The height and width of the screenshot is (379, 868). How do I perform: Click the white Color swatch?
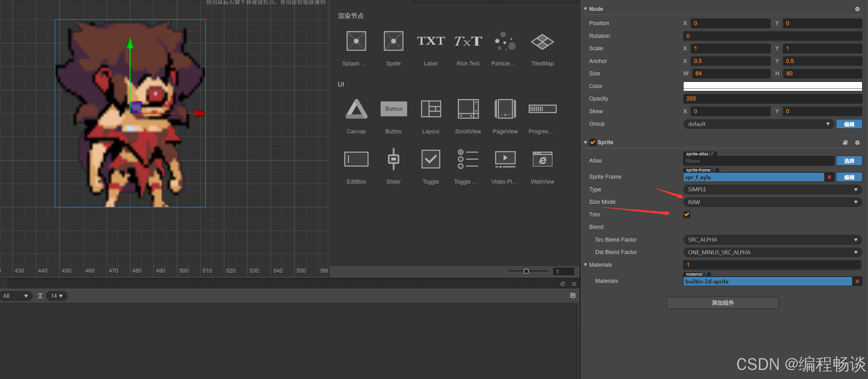[772, 86]
